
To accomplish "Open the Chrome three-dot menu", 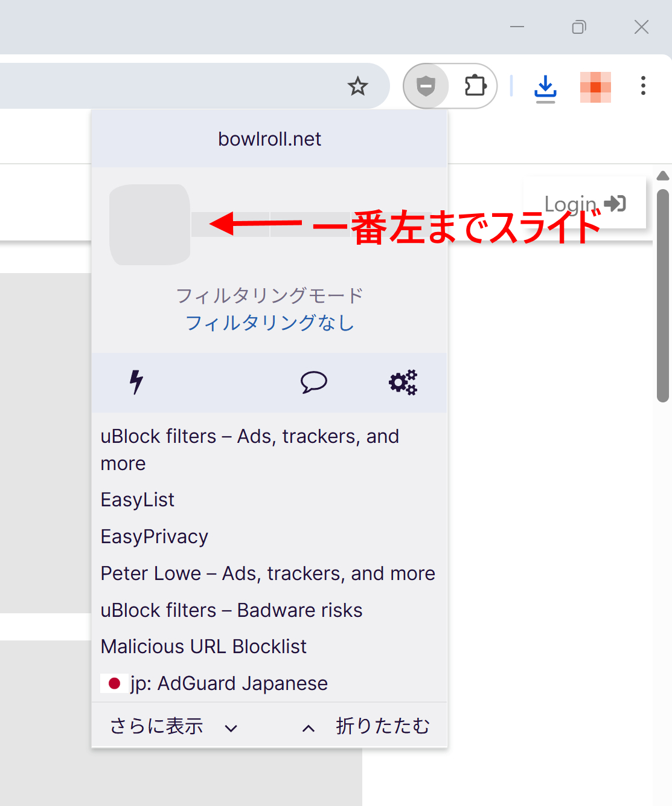I will tap(643, 86).
